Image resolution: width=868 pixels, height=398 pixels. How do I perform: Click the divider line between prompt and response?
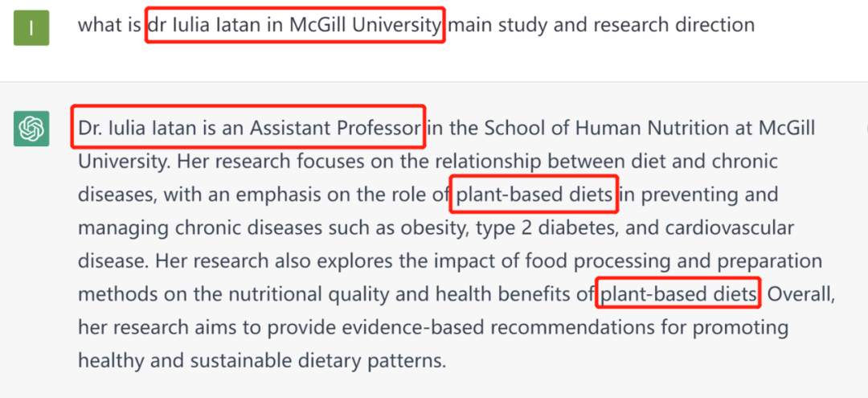[434, 82]
